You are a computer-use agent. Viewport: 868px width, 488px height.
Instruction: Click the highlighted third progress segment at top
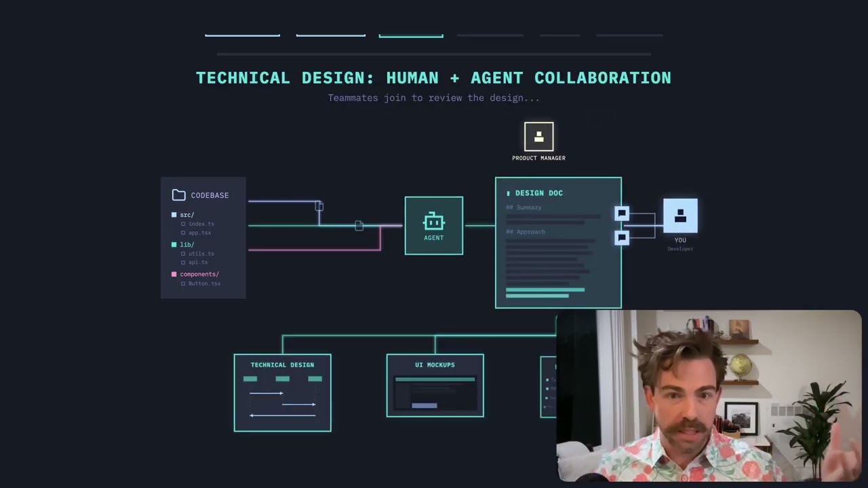pyautogui.click(x=411, y=35)
